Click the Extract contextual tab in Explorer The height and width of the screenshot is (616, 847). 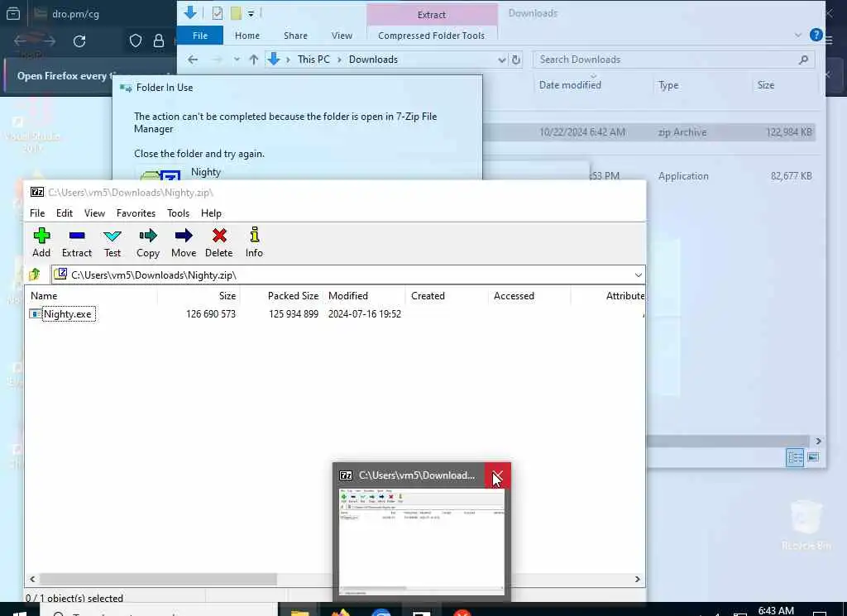(x=432, y=15)
